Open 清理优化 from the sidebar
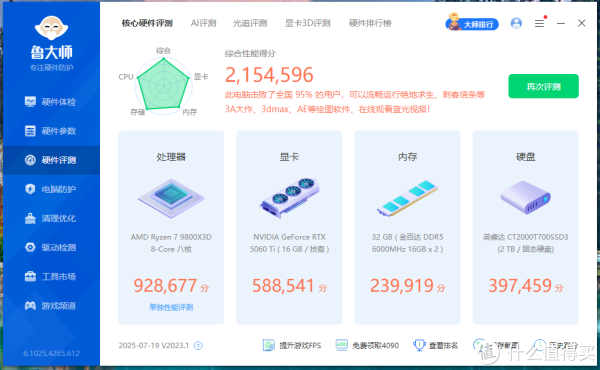 tap(51, 218)
